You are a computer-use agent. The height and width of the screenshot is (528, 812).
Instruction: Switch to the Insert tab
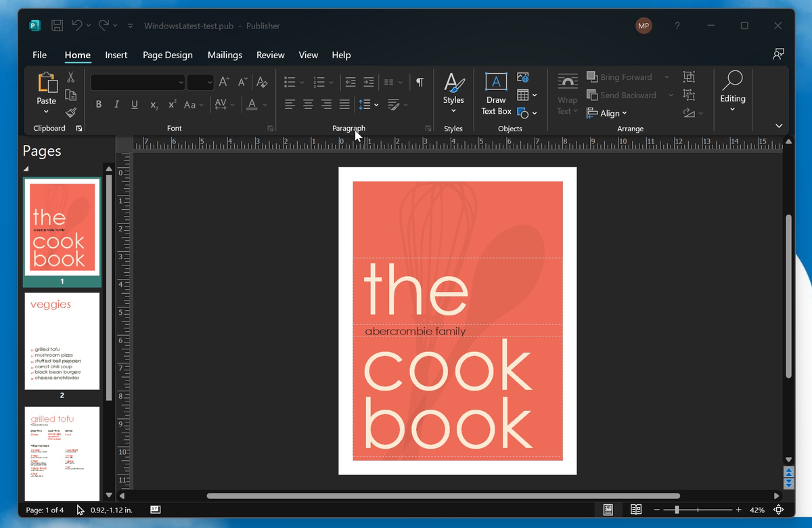(x=116, y=55)
